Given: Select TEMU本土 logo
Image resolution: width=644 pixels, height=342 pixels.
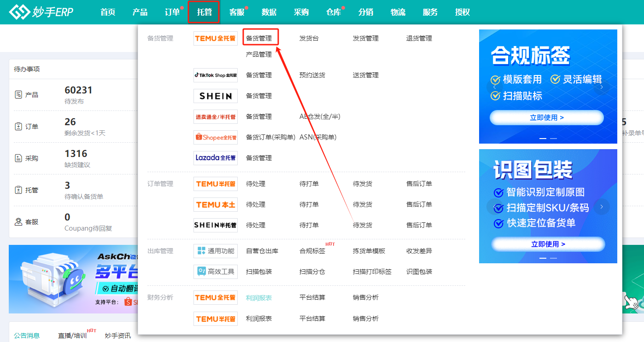Looking at the screenshot, I should tap(216, 204).
